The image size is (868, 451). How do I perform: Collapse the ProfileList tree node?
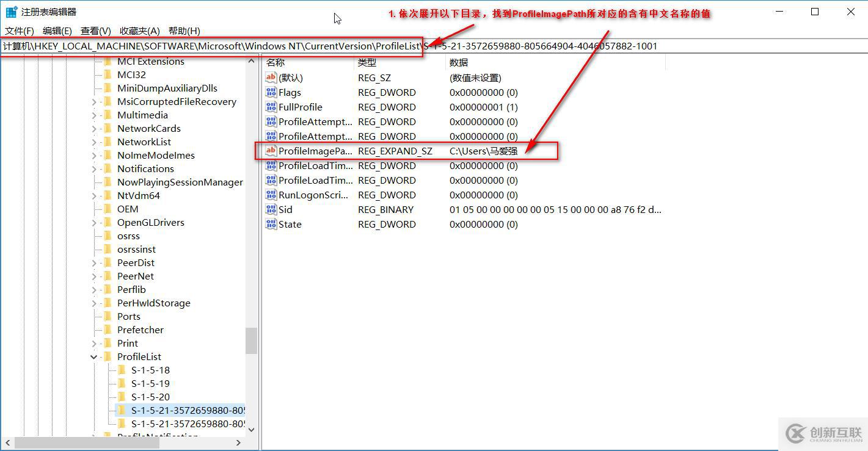click(93, 356)
